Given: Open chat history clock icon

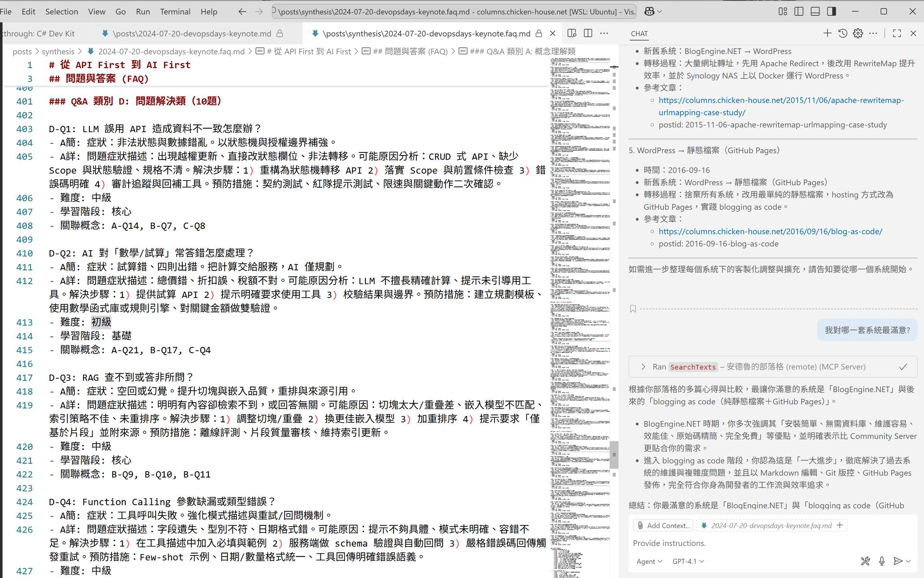Looking at the screenshot, I should point(842,33).
